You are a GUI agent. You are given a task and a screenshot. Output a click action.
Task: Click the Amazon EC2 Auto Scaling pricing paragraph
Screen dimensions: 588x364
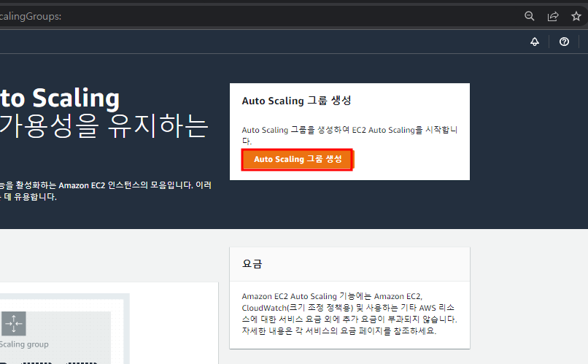tap(349, 314)
